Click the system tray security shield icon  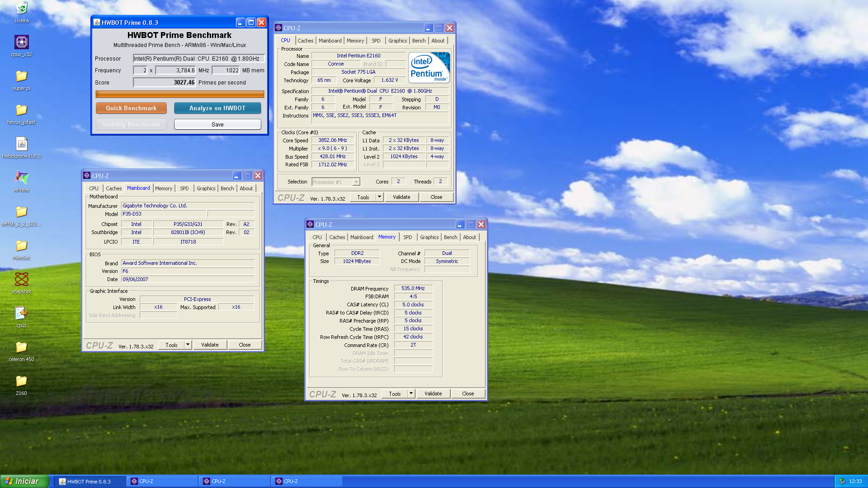pyautogui.click(x=842, y=481)
